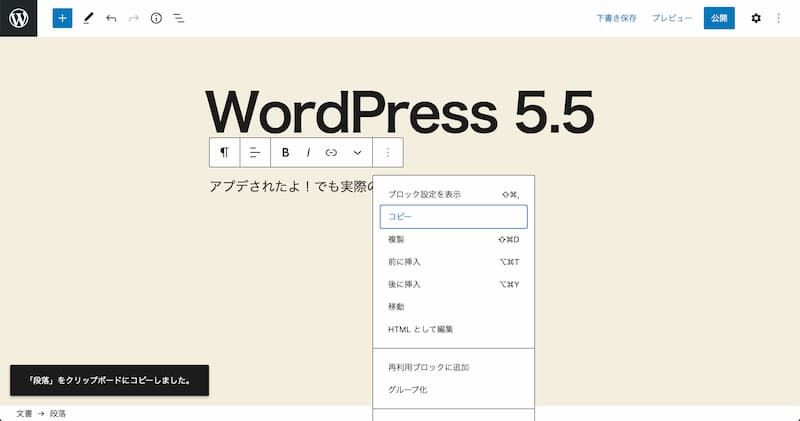Open block list view outline
The width and height of the screenshot is (800, 421).
click(179, 18)
